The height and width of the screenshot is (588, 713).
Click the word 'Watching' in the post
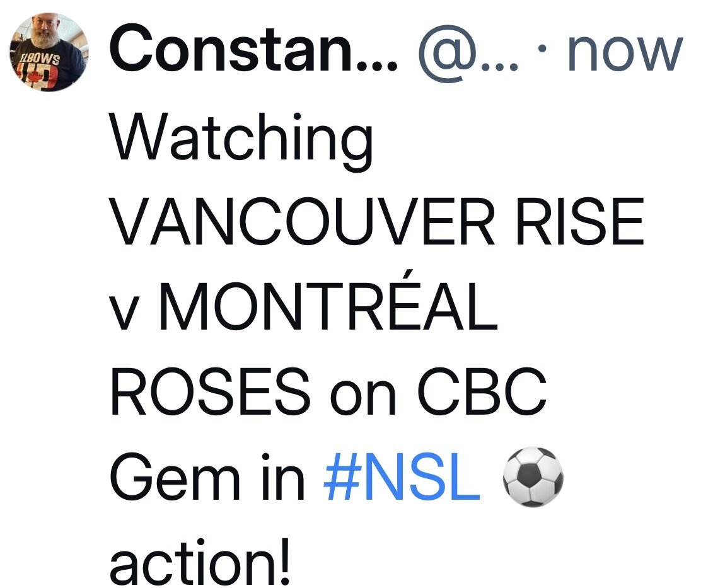[x=241, y=141]
